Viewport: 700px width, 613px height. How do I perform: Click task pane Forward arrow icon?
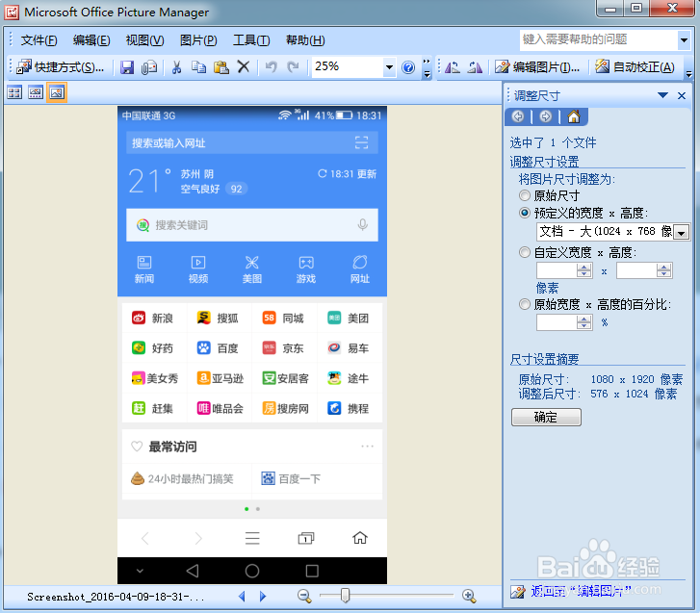point(546,116)
